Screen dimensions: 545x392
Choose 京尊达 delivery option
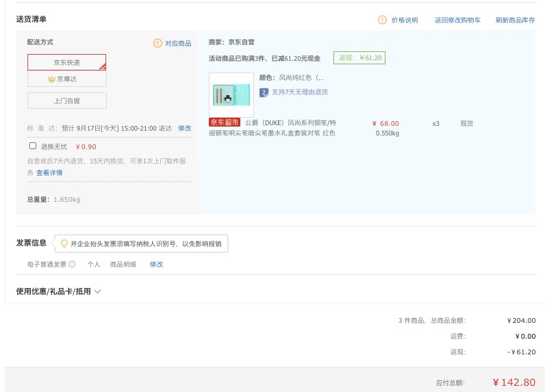tap(66, 79)
